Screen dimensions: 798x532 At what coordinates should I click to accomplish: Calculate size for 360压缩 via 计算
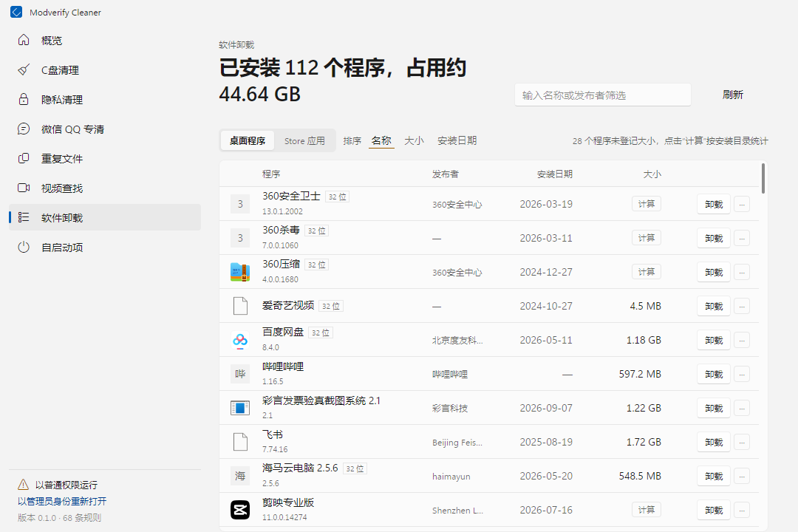pyautogui.click(x=647, y=272)
